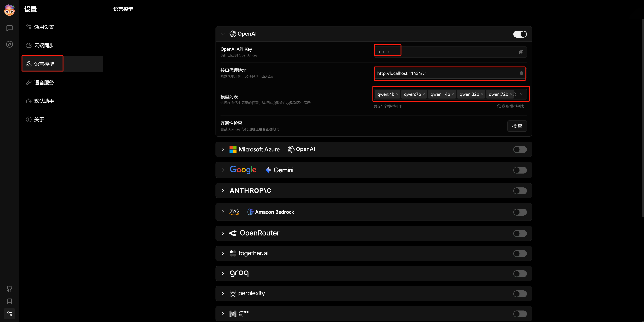Click the GitHub icon in sidebar
This screenshot has height=322, width=644.
pyautogui.click(x=9, y=289)
